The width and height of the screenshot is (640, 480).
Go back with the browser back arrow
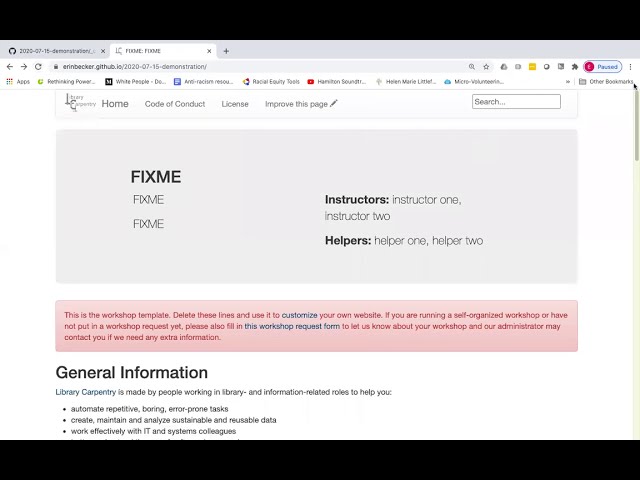coord(10,67)
